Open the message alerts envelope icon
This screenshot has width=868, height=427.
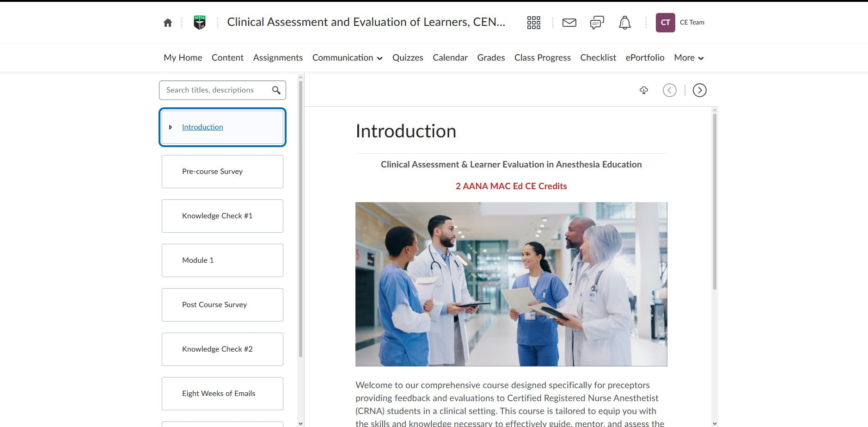tap(569, 22)
